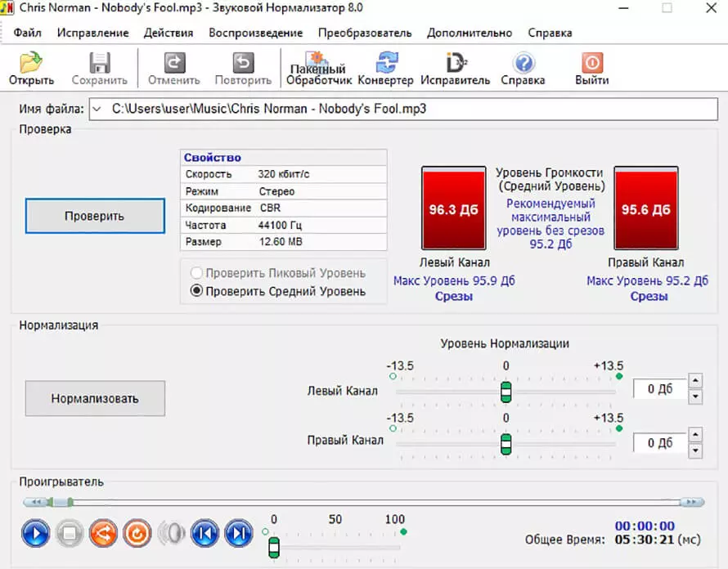728x569 pixels.
Task: Open the Исправление menu
Action: (93, 33)
